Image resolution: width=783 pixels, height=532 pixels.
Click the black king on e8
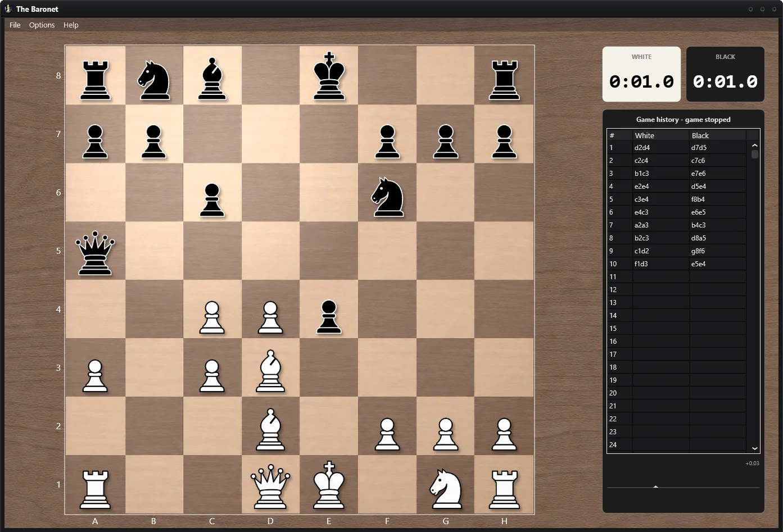click(x=329, y=76)
